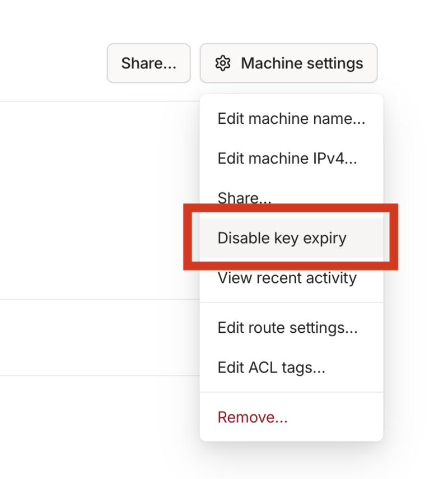This screenshot has width=448, height=479.
Task: Select Edit machine name... from the menu
Action: 291,119
